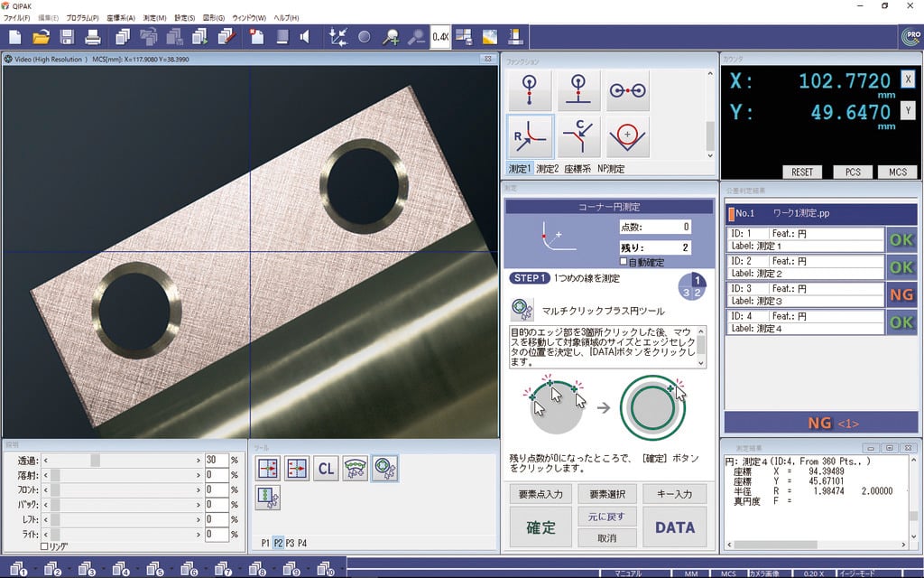Click the save floppy disk icon
924x578 pixels.
(x=67, y=37)
